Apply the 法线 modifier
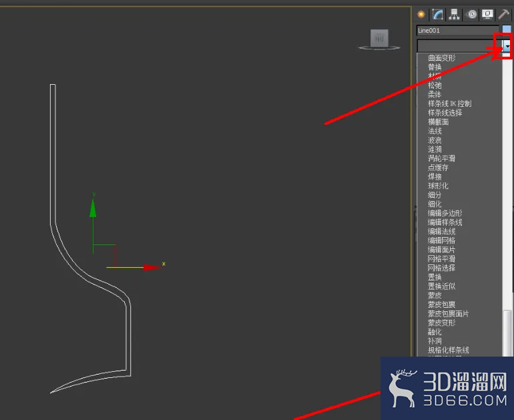Screen dimensions: 514x420 (x=435, y=131)
